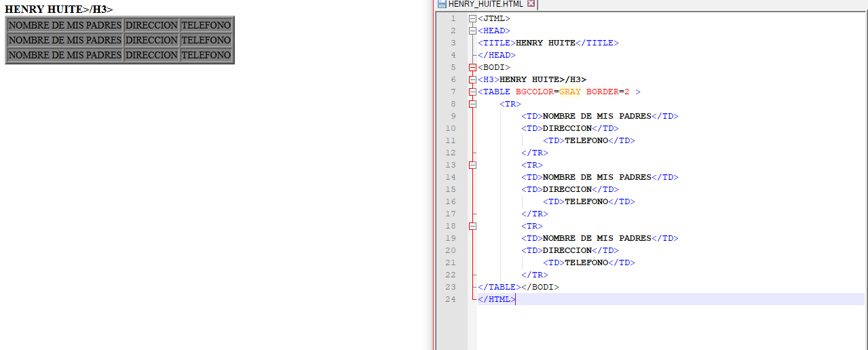Click line number 12 in the editor margin
This screenshot has height=350, width=868.
(x=451, y=153)
